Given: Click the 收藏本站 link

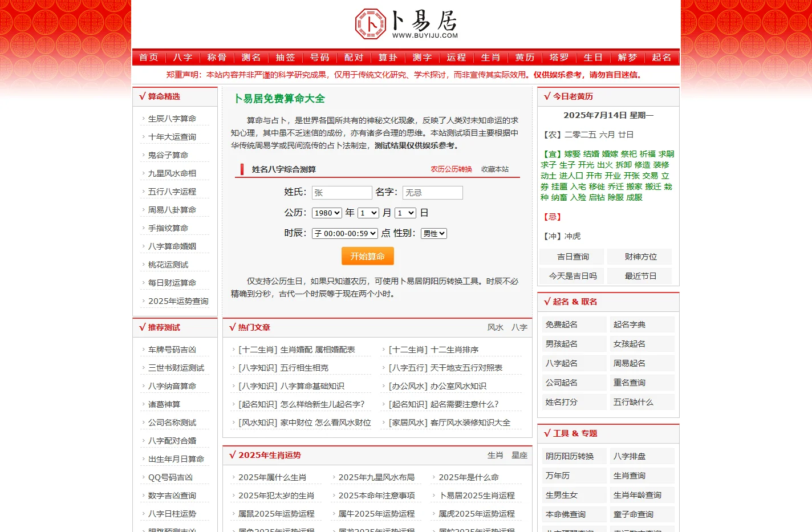Looking at the screenshot, I should click(495, 169).
